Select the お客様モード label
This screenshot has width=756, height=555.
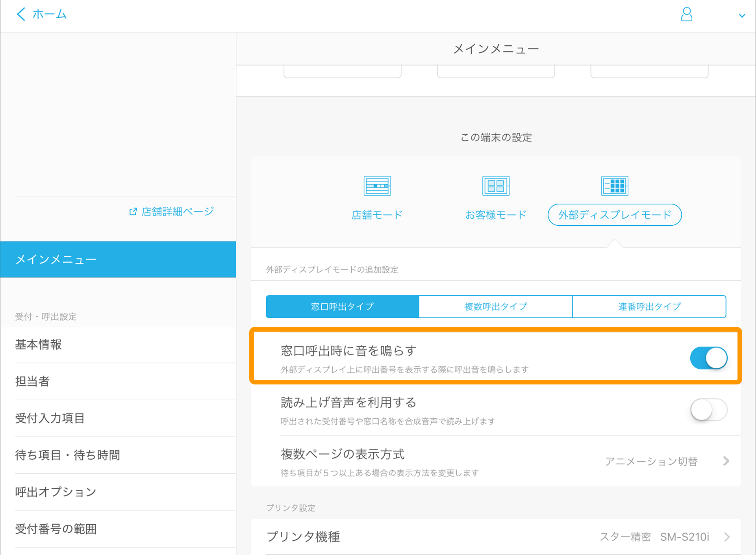coord(496,215)
